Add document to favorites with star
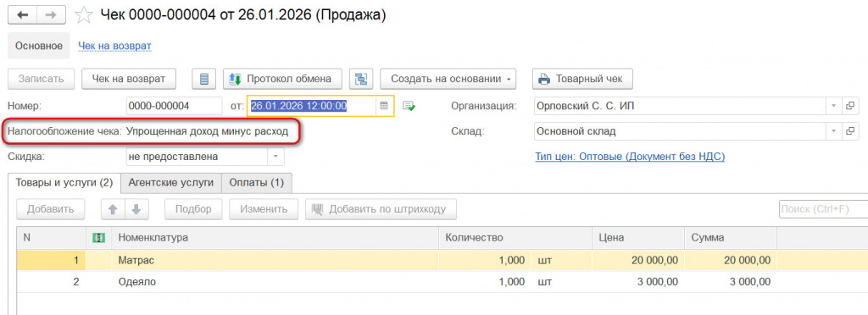This screenshot has height=315, width=868. coord(84,15)
